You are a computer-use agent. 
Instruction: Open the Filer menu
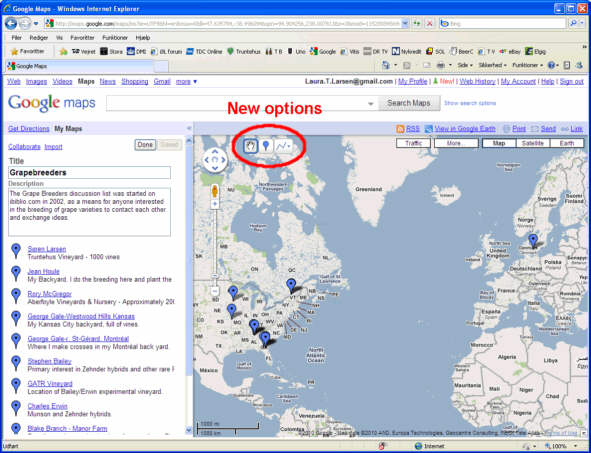click(x=16, y=38)
